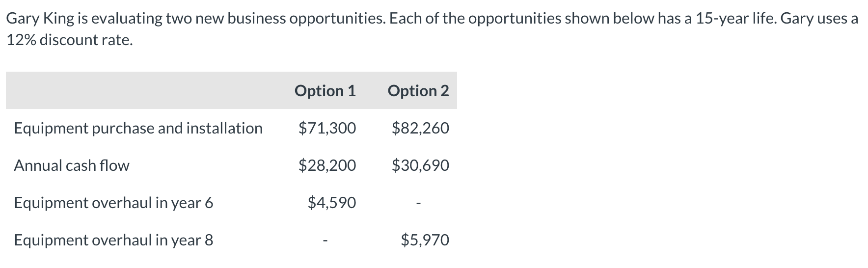
Task: Click the $82,260 equipment cost value
Action: pyautogui.click(x=420, y=128)
